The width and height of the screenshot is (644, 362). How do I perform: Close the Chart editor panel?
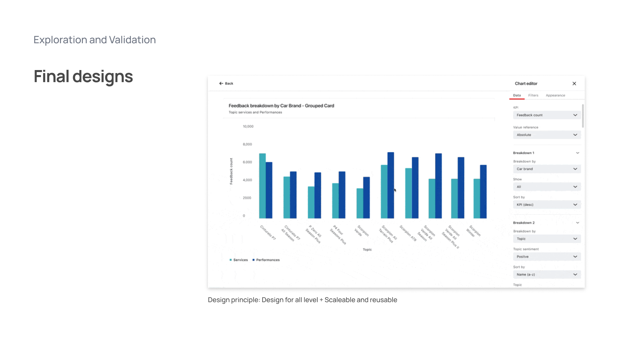point(574,83)
